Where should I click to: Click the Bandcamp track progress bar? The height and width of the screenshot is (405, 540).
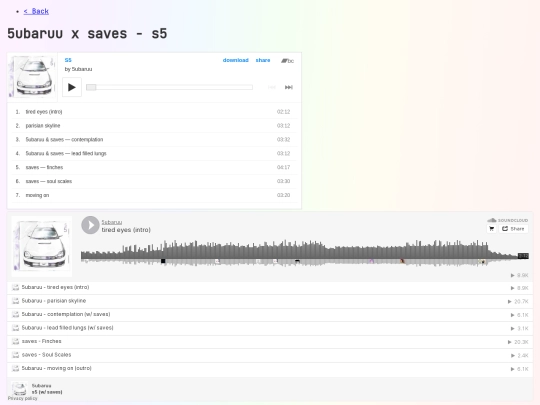169,87
